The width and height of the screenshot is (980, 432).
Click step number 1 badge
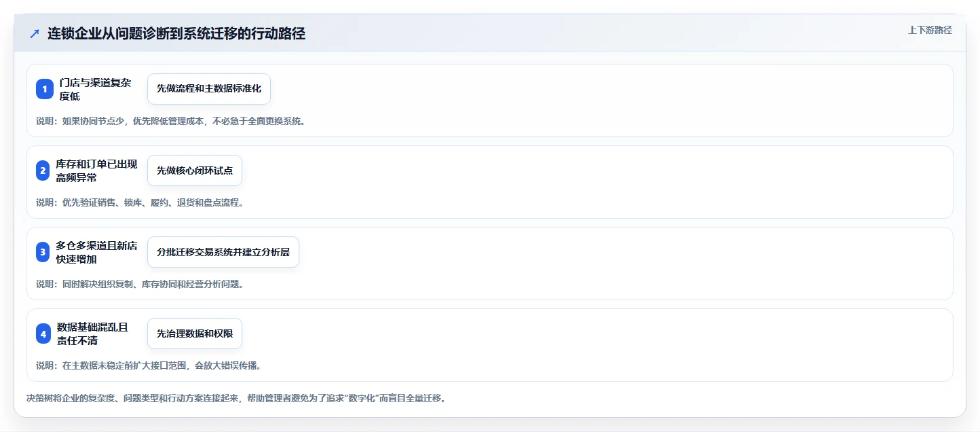point(45,89)
